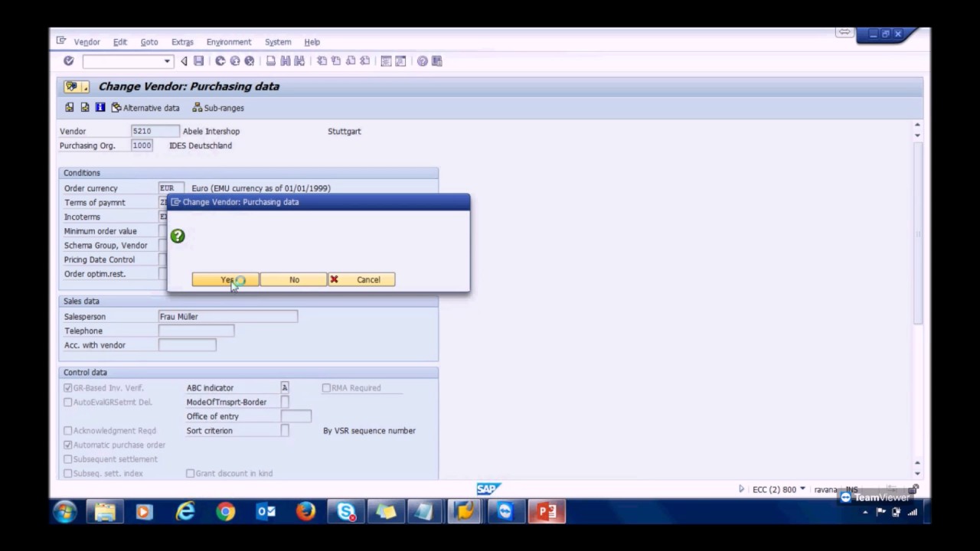Click the ABC indicator field

click(x=285, y=388)
